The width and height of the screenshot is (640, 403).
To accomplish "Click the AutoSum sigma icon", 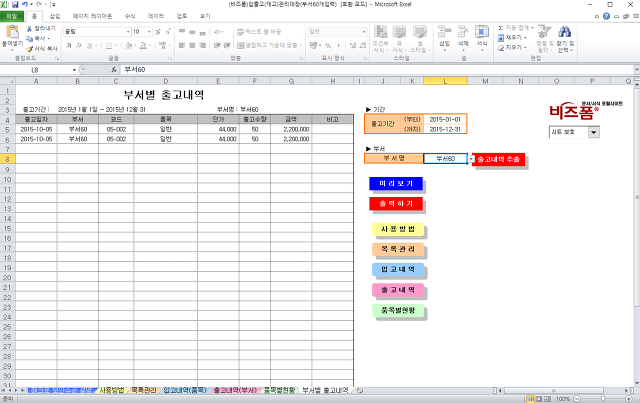I will (x=500, y=28).
